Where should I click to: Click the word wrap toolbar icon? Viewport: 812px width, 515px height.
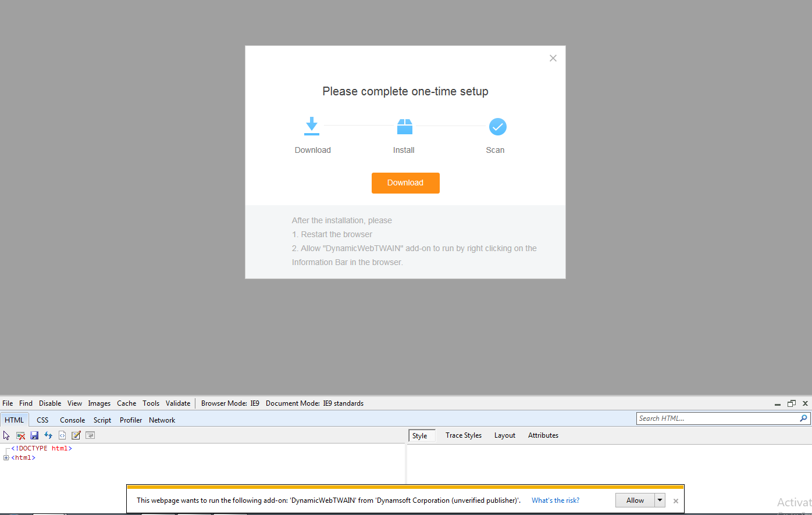tap(90, 435)
